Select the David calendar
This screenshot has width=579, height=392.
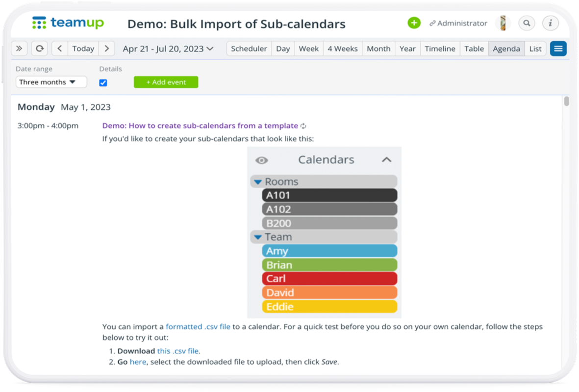tap(329, 293)
